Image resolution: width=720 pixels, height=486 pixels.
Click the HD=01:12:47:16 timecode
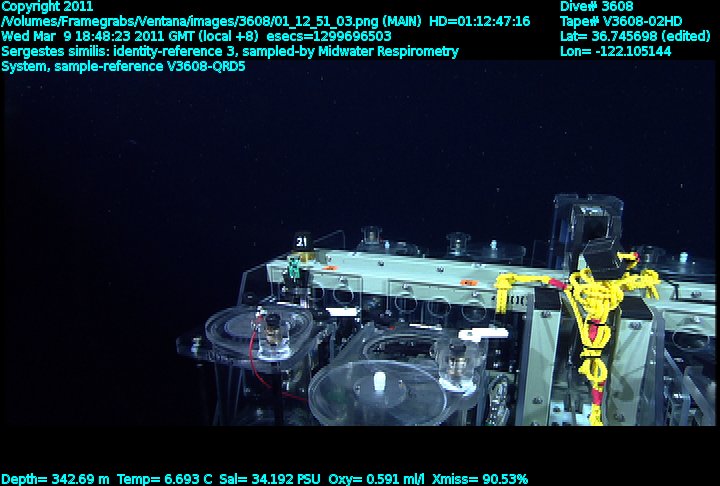(x=479, y=21)
